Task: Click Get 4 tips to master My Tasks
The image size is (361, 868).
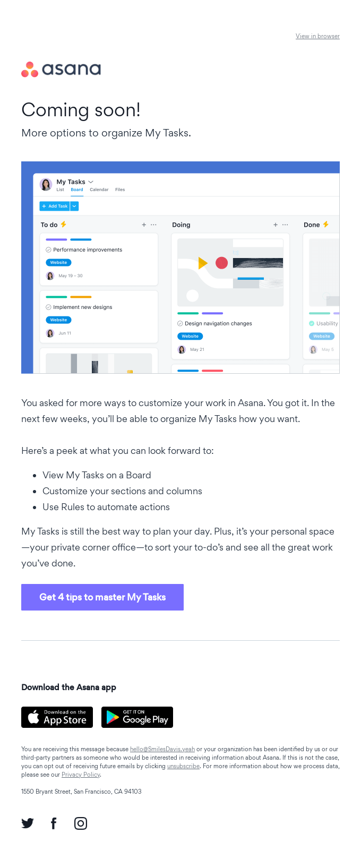Action: [102, 597]
